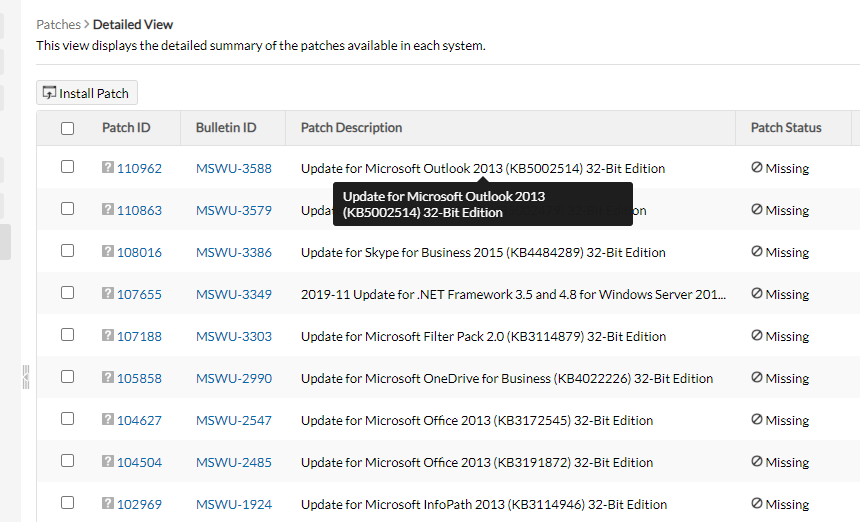860x522 pixels.
Task: Open patch ID 105858 link
Action: point(139,378)
